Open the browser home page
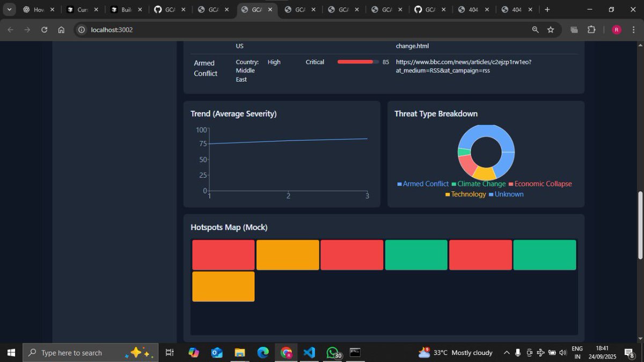The width and height of the screenshot is (644, 362). pyautogui.click(x=61, y=30)
